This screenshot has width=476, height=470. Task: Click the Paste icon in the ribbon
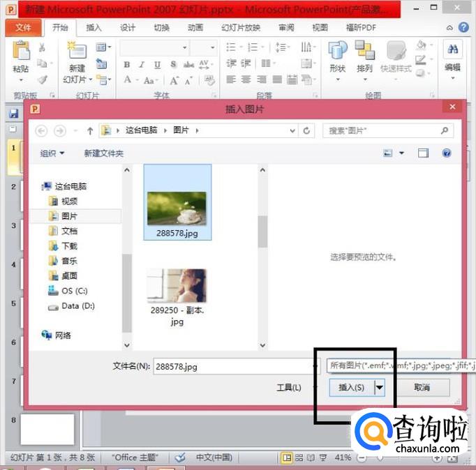21,52
